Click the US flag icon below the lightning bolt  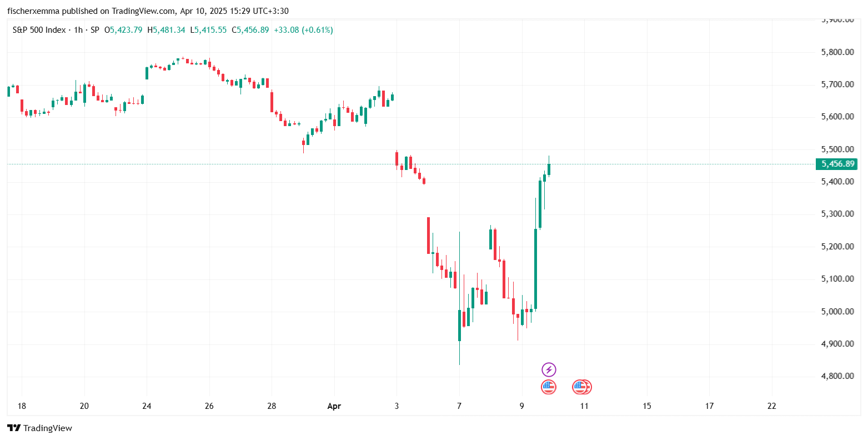pos(549,387)
